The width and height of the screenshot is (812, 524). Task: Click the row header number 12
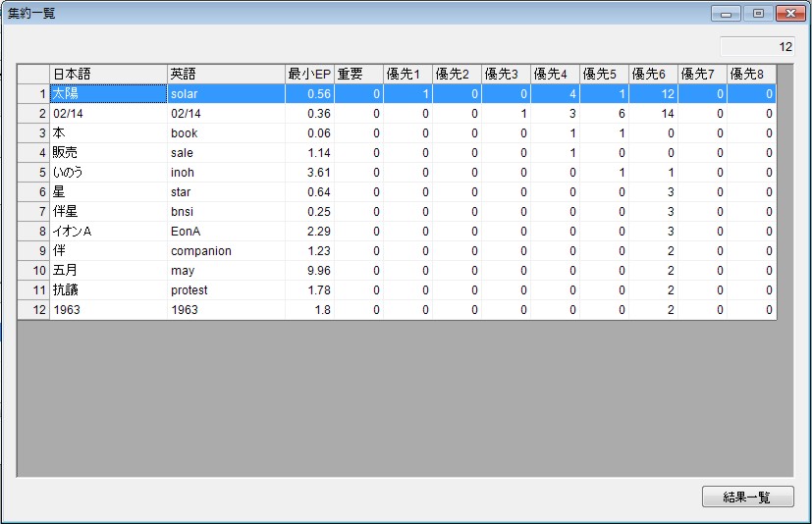click(x=33, y=310)
